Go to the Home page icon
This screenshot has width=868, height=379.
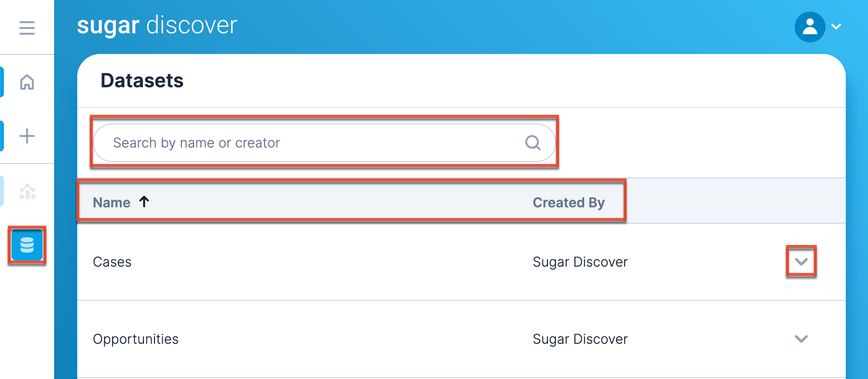coord(27,82)
